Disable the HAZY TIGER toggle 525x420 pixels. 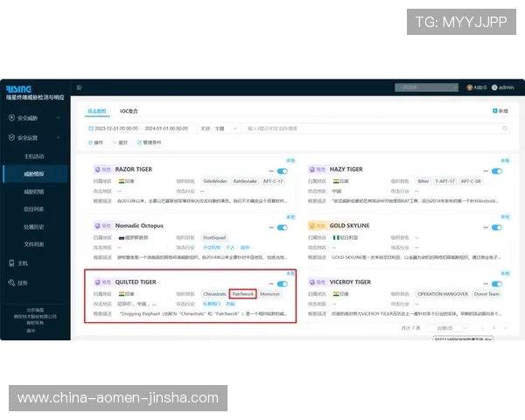pyautogui.click(x=496, y=171)
